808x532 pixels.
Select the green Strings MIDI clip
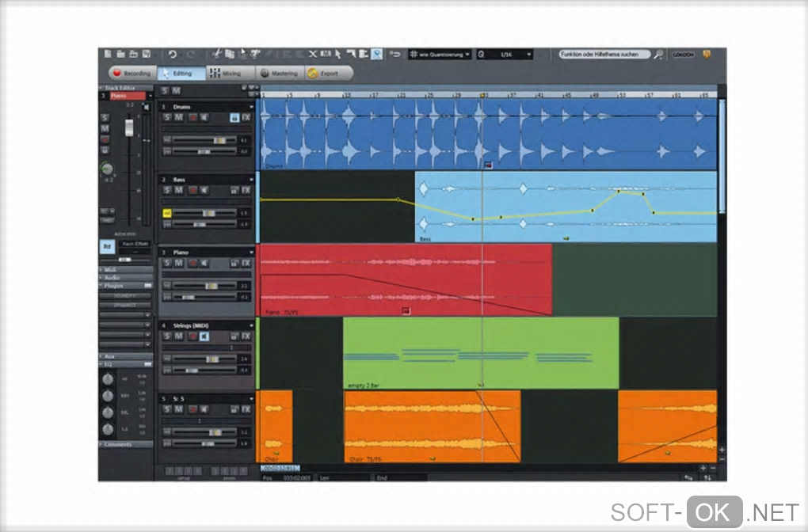(481, 353)
